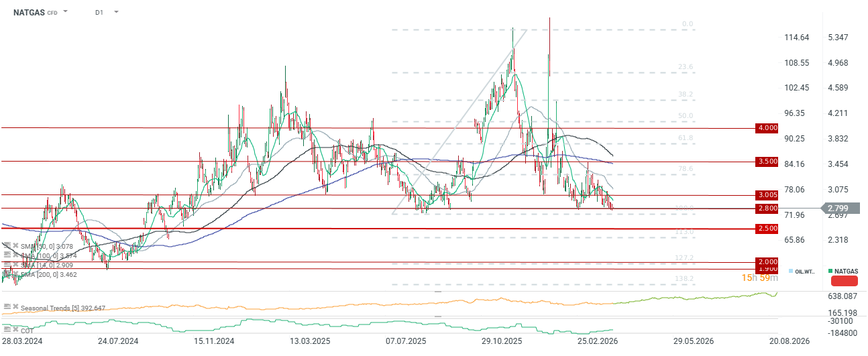Screen dimensions: 868x356
Task: Toggle the OIL.WTI comparison series legend
Action: tap(802, 271)
